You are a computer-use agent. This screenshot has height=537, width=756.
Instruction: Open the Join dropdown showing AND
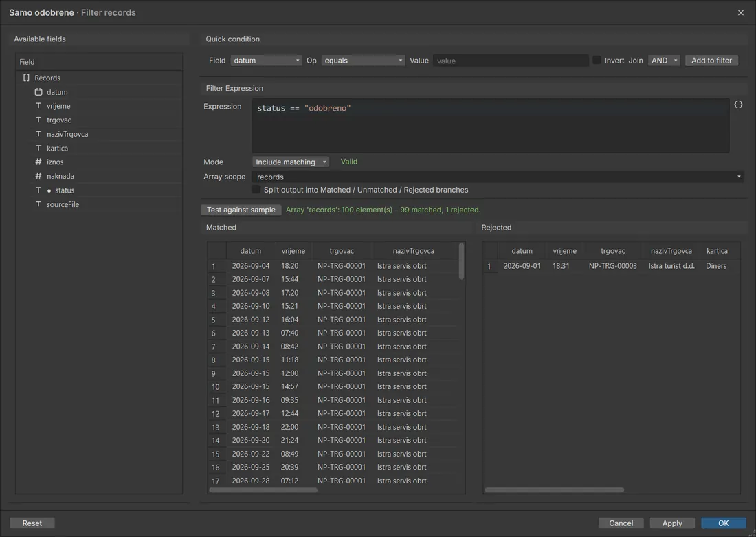tap(664, 61)
